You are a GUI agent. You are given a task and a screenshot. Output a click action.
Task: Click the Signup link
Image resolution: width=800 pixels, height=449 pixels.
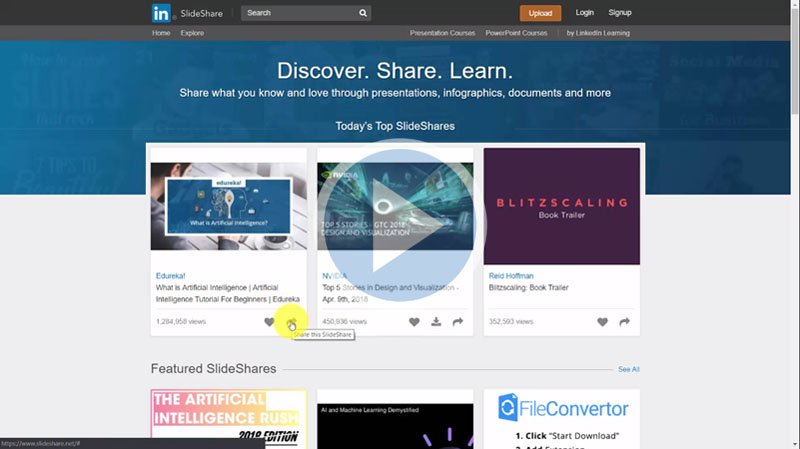coord(620,13)
